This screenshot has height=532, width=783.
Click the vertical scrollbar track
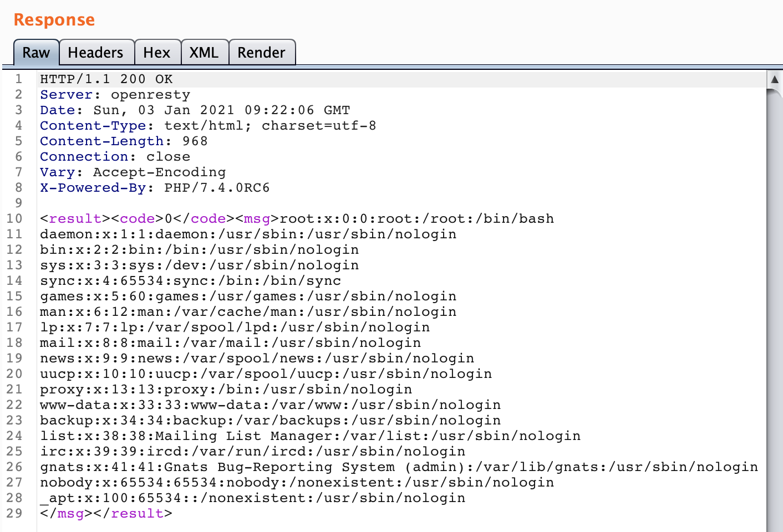775,305
